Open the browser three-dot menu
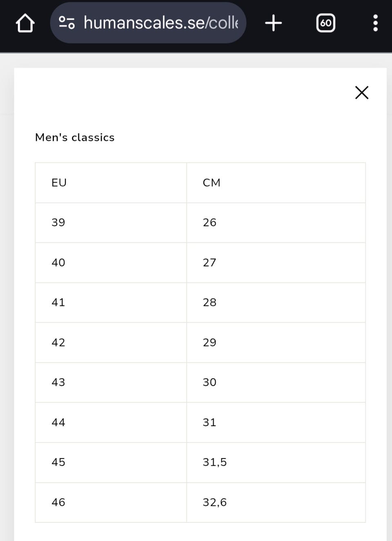 375,23
